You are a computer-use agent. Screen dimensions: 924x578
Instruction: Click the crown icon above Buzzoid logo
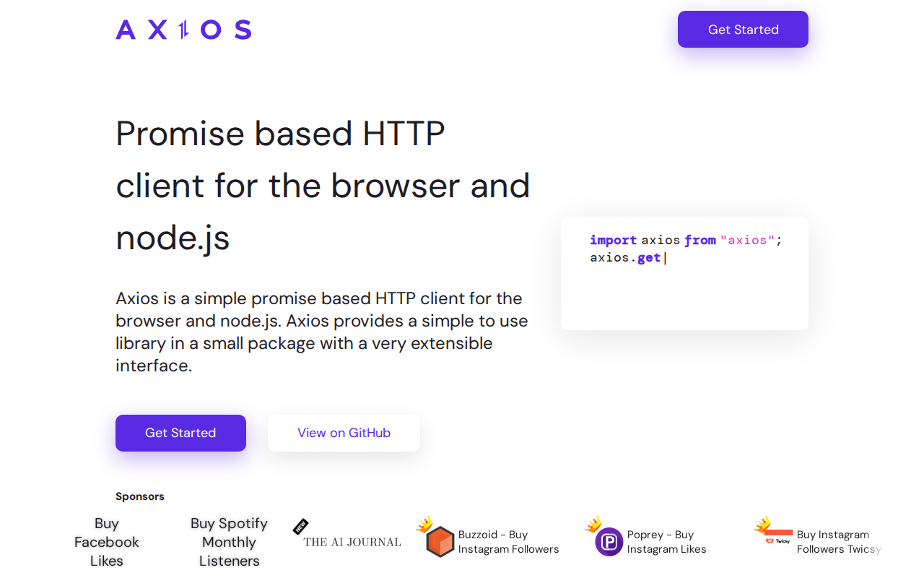pos(424,524)
